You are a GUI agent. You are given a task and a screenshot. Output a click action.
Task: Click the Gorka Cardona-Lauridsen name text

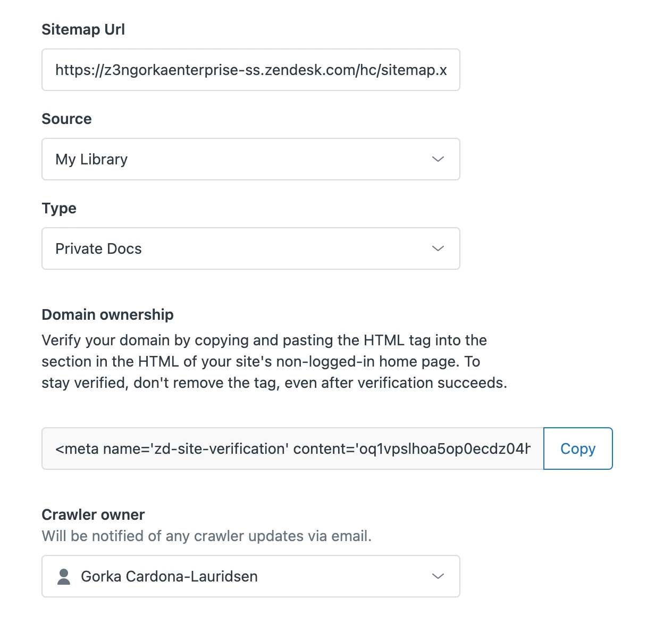point(169,576)
